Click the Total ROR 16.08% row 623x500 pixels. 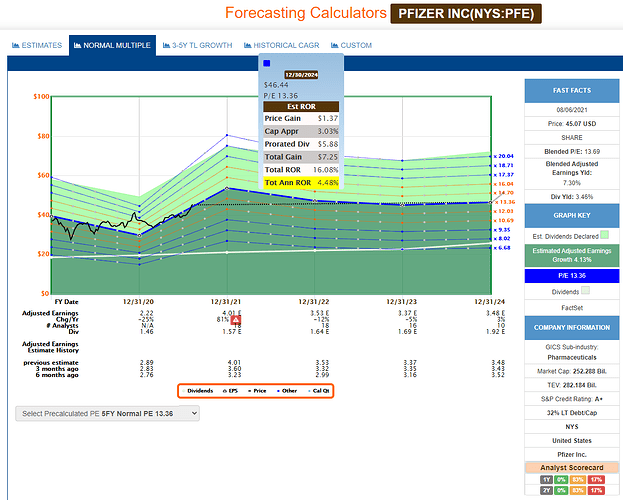point(301,170)
